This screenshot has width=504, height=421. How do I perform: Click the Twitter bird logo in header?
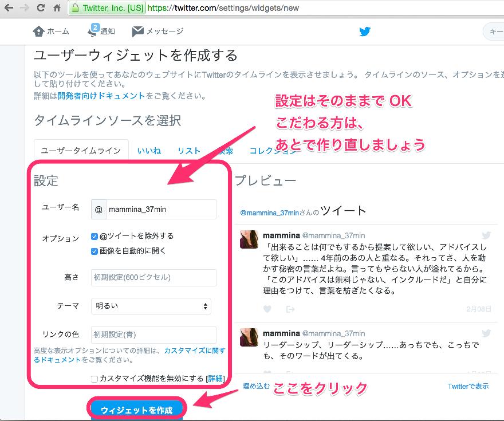[365, 31]
